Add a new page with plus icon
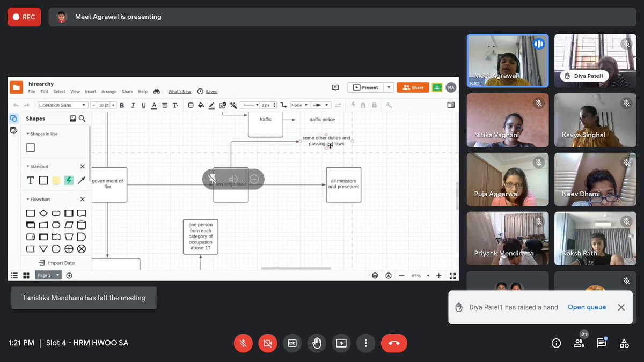Screen dimensions: 644x362 pos(69,276)
